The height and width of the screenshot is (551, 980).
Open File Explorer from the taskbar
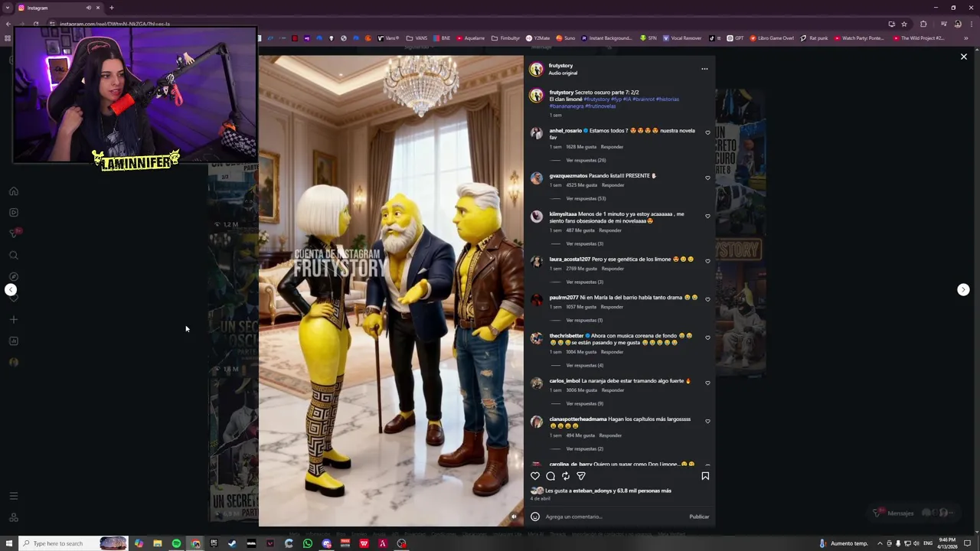tap(158, 543)
